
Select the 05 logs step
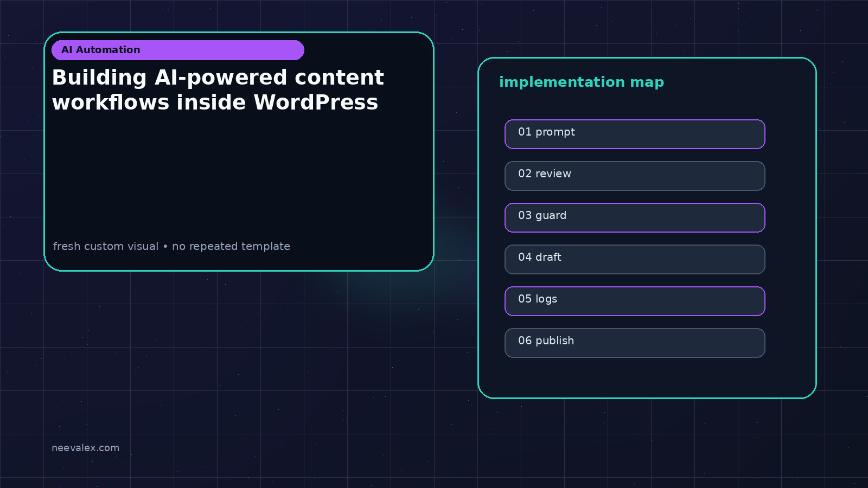click(635, 301)
